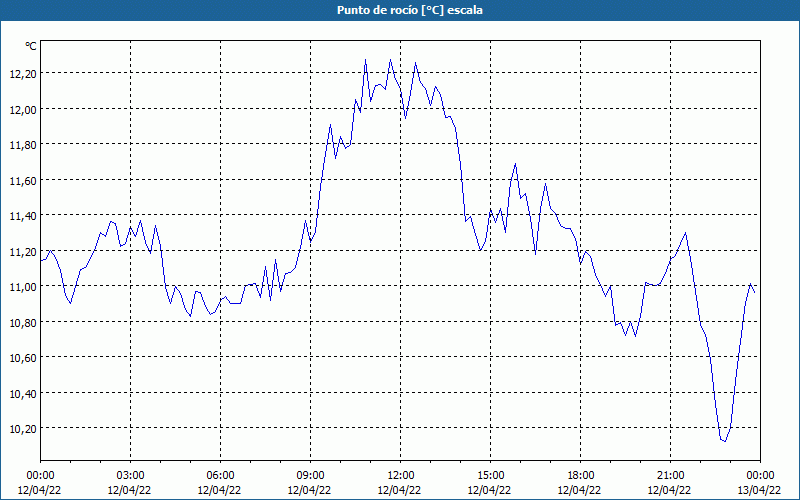Viewport: 800px width, 500px height.
Task: Click the 12/04/22 date under 12:00
Action: point(399,490)
